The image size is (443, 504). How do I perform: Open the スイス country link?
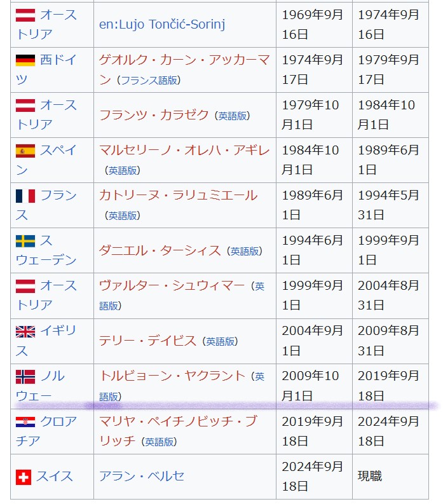(x=54, y=477)
